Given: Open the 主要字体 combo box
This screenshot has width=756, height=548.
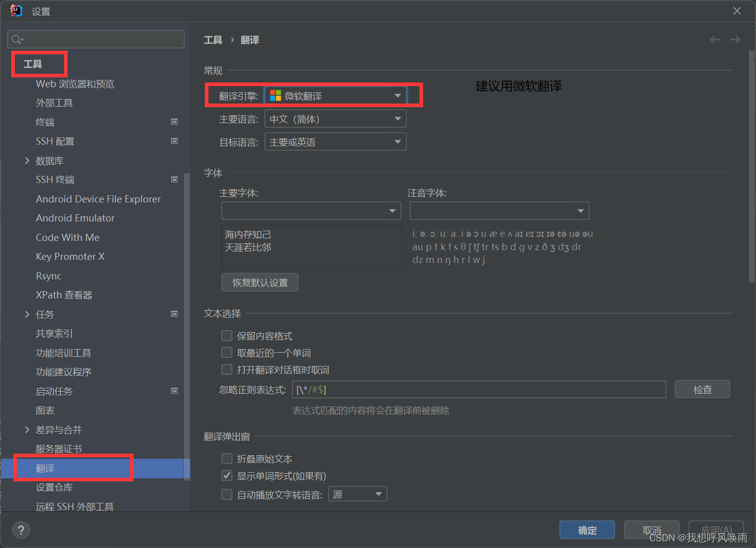Looking at the screenshot, I should [x=311, y=211].
